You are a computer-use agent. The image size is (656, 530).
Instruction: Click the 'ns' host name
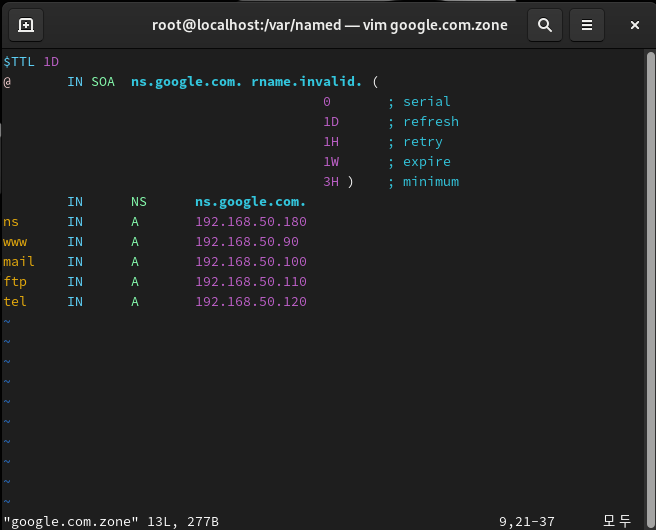click(x=11, y=222)
